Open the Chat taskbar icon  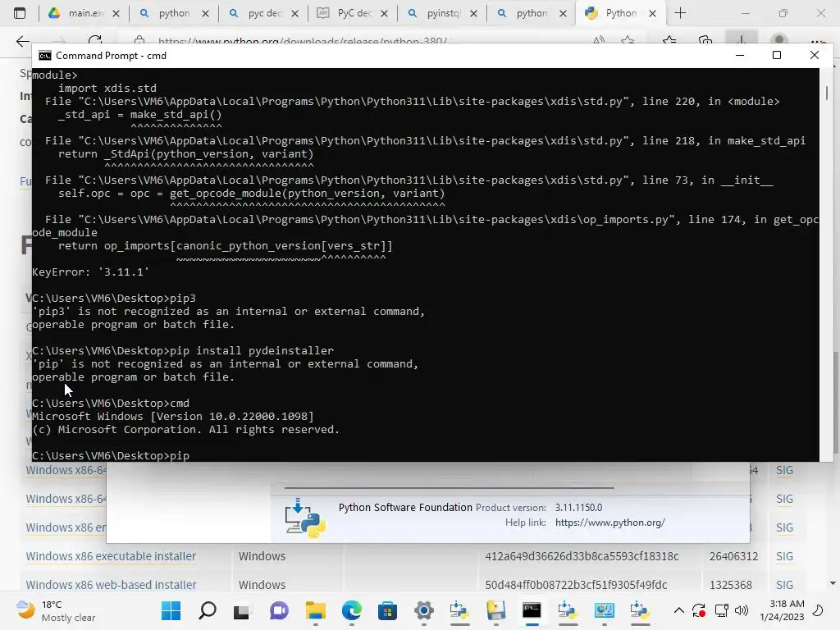(x=279, y=610)
